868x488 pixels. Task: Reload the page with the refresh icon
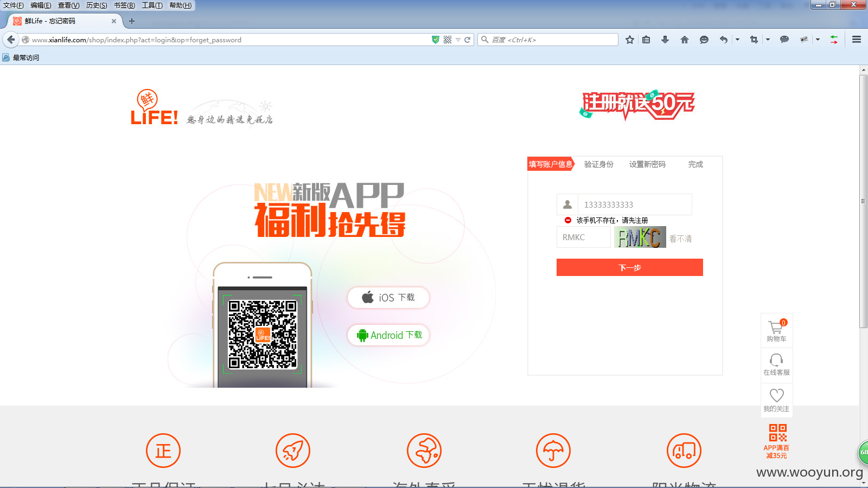[x=467, y=40]
